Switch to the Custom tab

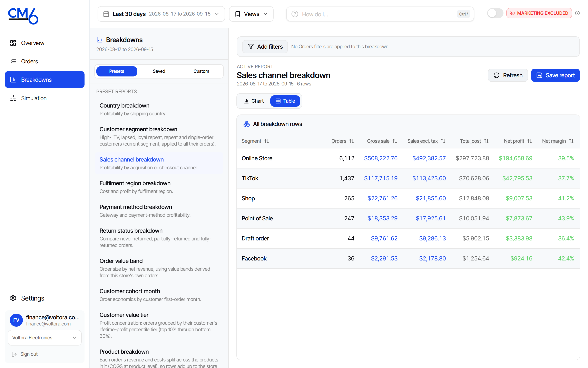point(201,71)
